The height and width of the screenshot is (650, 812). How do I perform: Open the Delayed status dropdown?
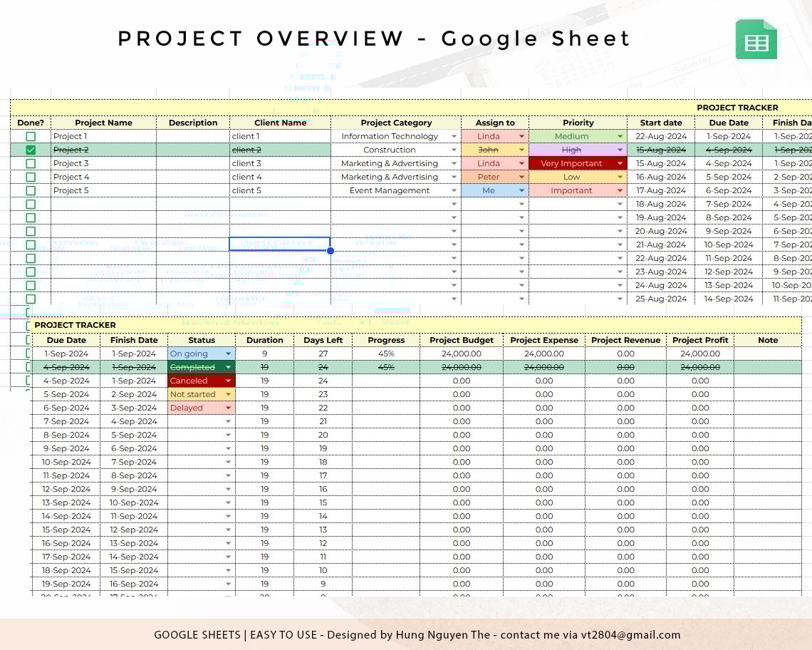click(228, 408)
